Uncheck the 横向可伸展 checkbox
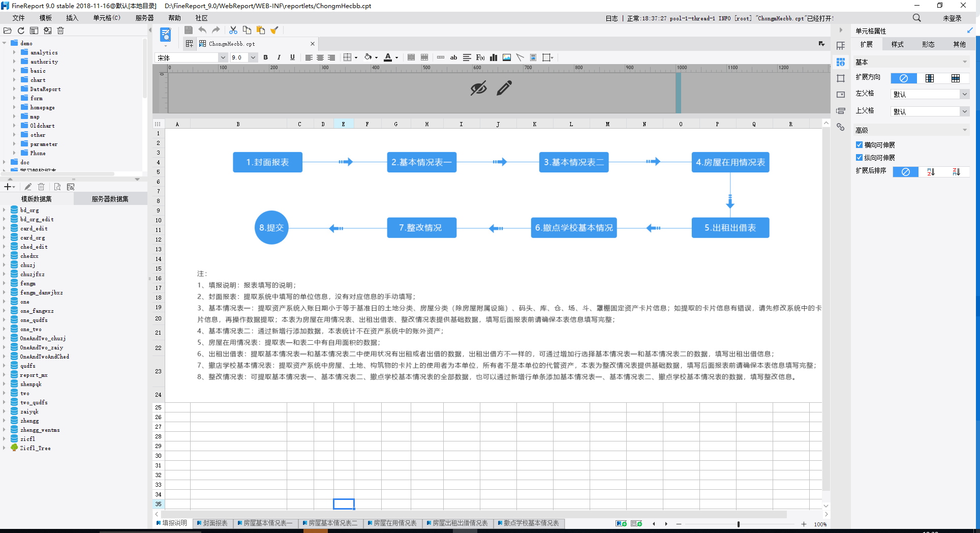This screenshot has width=980, height=533. [859, 145]
